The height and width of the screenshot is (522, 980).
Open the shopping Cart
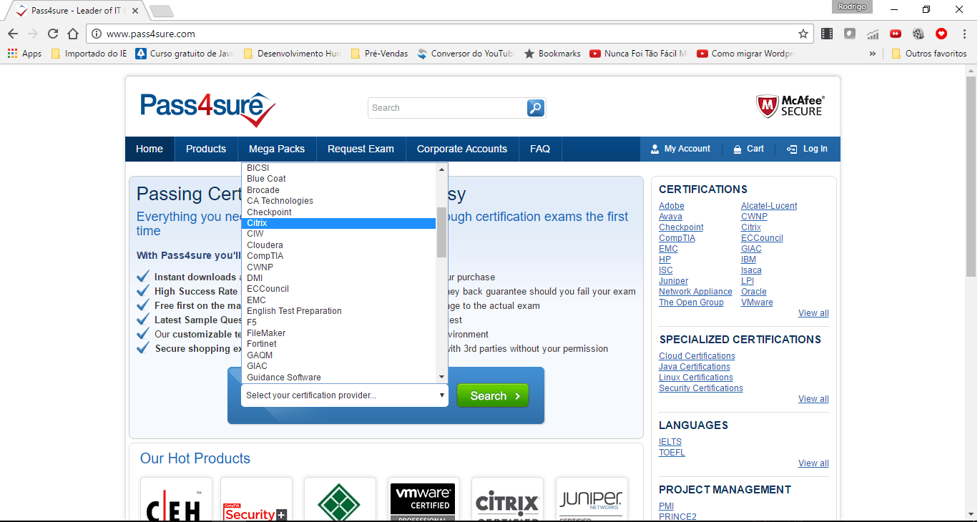pyautogui.click(x=748, y=149)
